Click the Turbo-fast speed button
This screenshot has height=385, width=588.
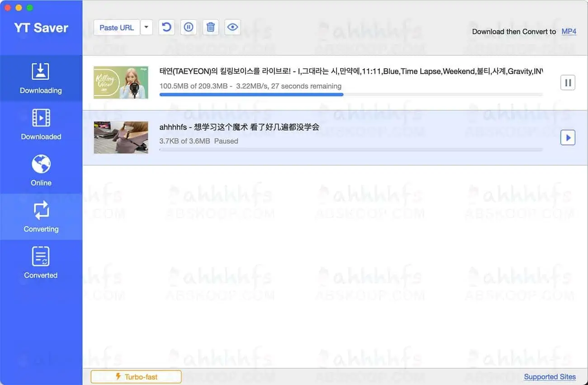tap(136, 376)
